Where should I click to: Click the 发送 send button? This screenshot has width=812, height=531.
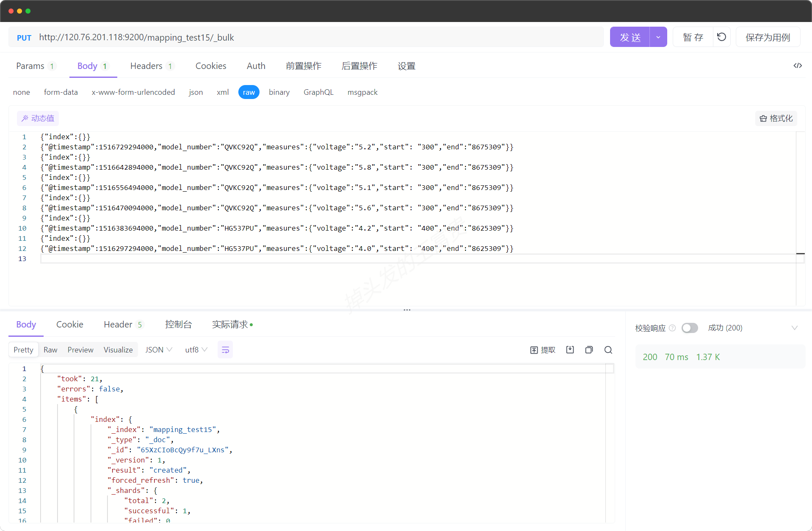click(x=630, y=37)
